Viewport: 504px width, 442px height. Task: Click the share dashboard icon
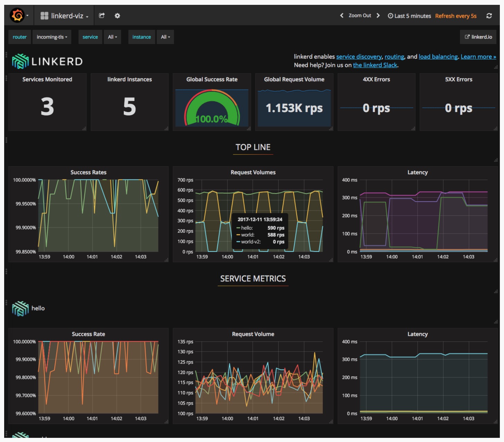click(x=102, y=16)
